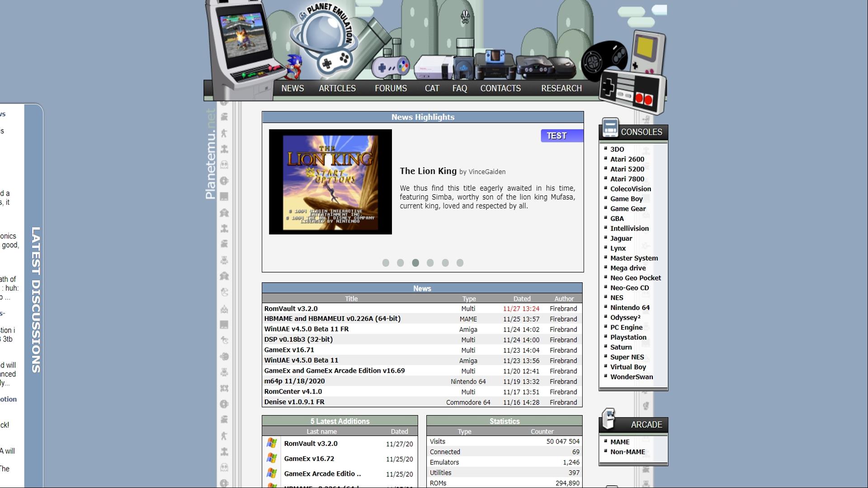Select Master System in consoles list

coord(634,258)
